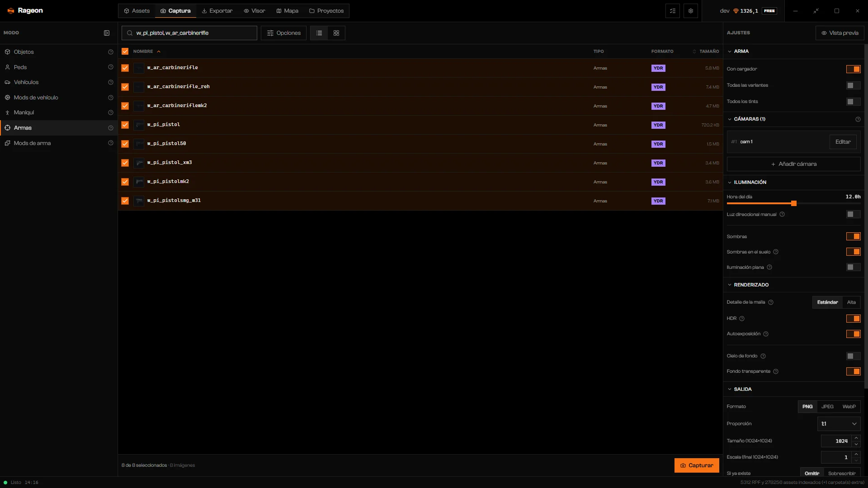Click help icon next to Objetos
Screen dimensions: 868x488
click(x=111, y=52)
